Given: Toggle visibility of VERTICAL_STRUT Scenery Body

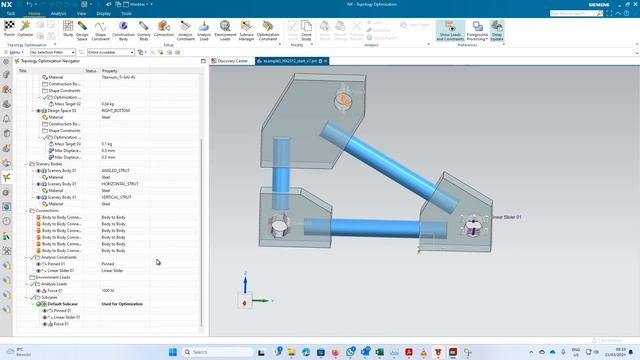Looking at the screenshot, I should coord(38,197).
